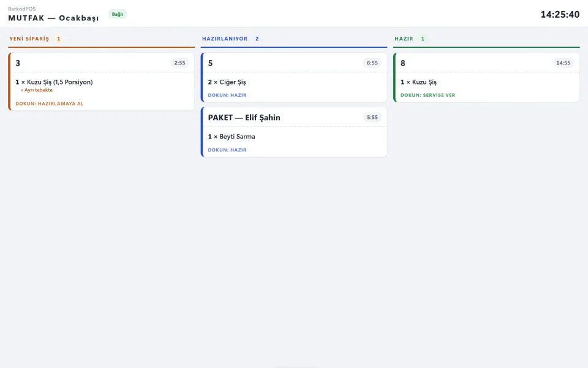Click the "BarkodPOS" brand label
This screenshot has width=588, height=368.
tap(22, 9)
